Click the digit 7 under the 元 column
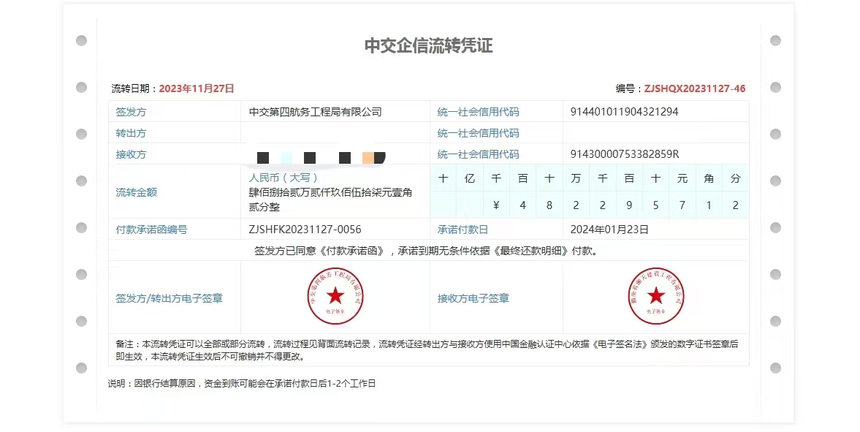 (x=682, y=205)
